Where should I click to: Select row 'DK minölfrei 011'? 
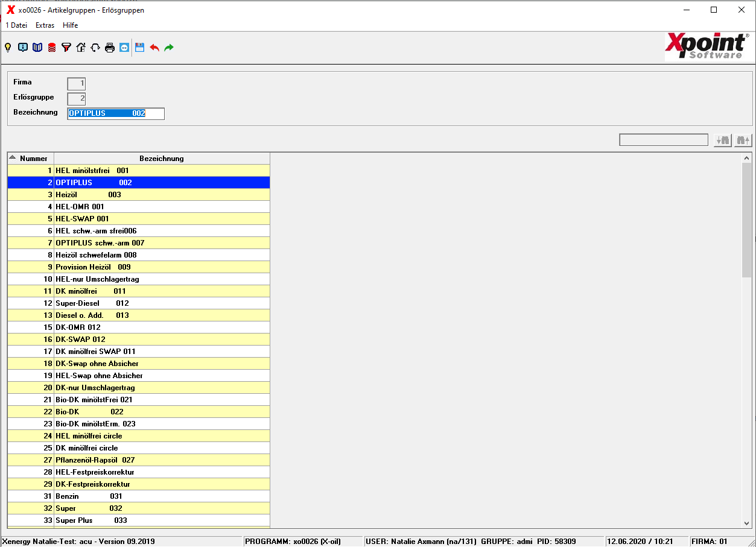pyautogui.click(x=139, y=291)
